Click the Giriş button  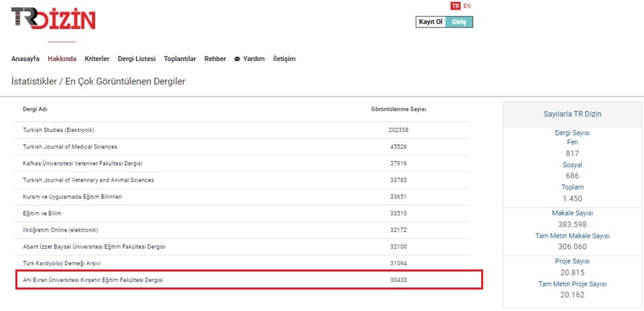click(x=459, y=21)
